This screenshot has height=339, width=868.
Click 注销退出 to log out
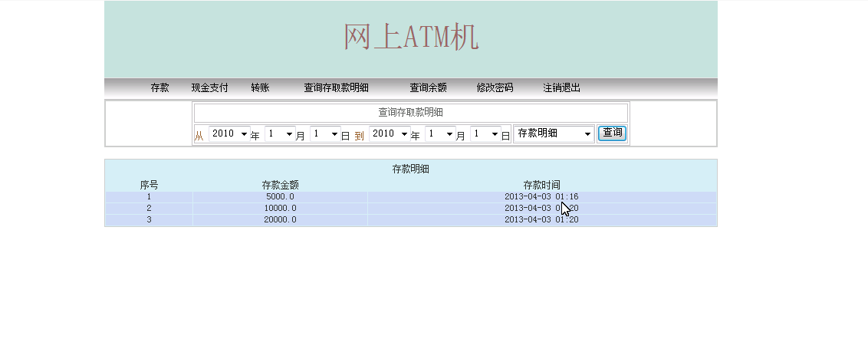[x=562, y=87]
